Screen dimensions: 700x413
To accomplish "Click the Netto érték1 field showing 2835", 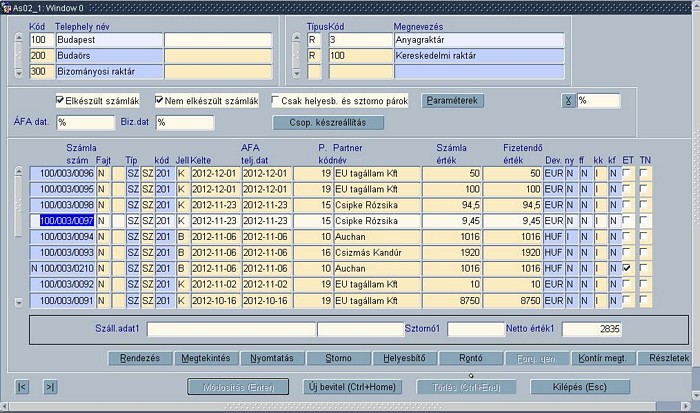I will click(591, 330).
